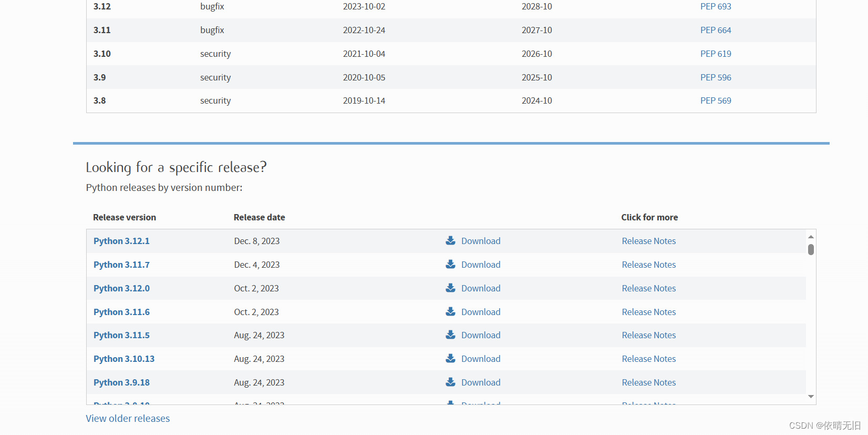The image size is (868, 435).
Task: View Release Notes for Python 3.9.18
Action: (649, 382)
